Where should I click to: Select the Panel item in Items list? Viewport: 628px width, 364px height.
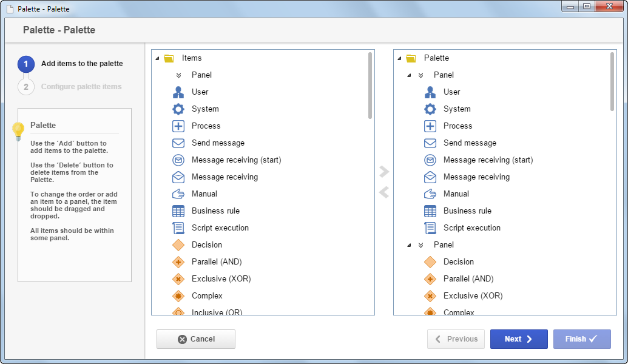[201, 75]
